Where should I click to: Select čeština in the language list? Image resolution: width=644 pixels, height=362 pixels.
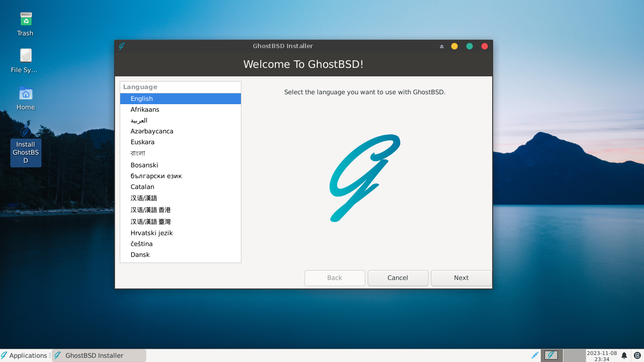181,244
